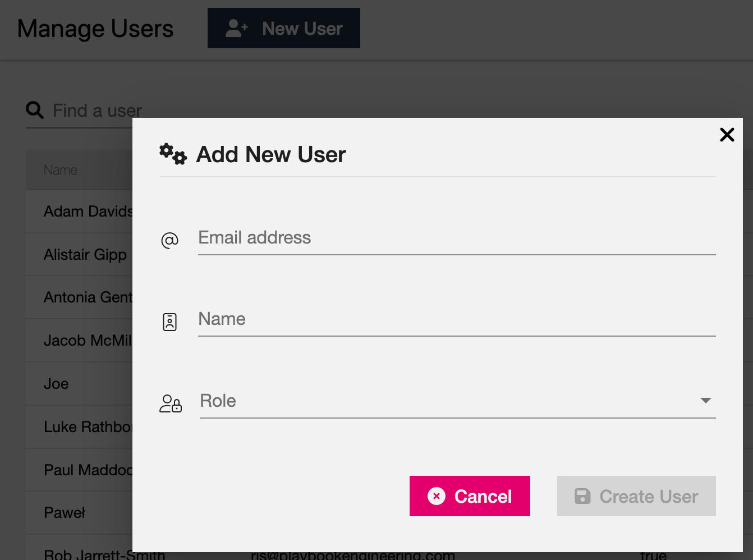Click the Manage Users heading

coord(95,29)
